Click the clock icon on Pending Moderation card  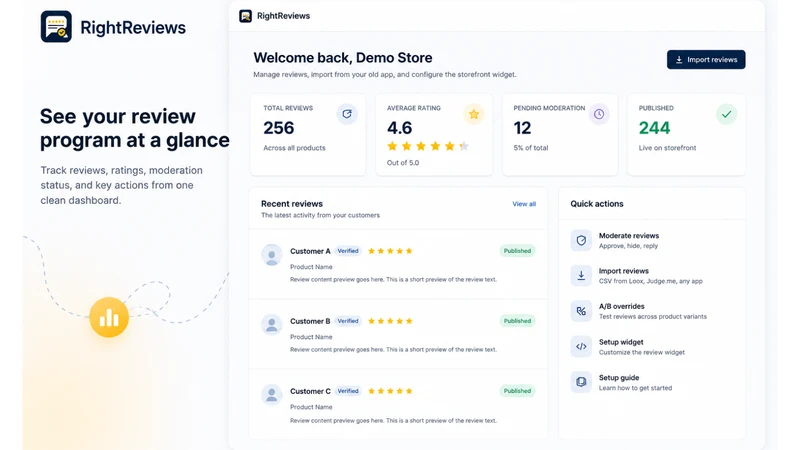[599, 114]
